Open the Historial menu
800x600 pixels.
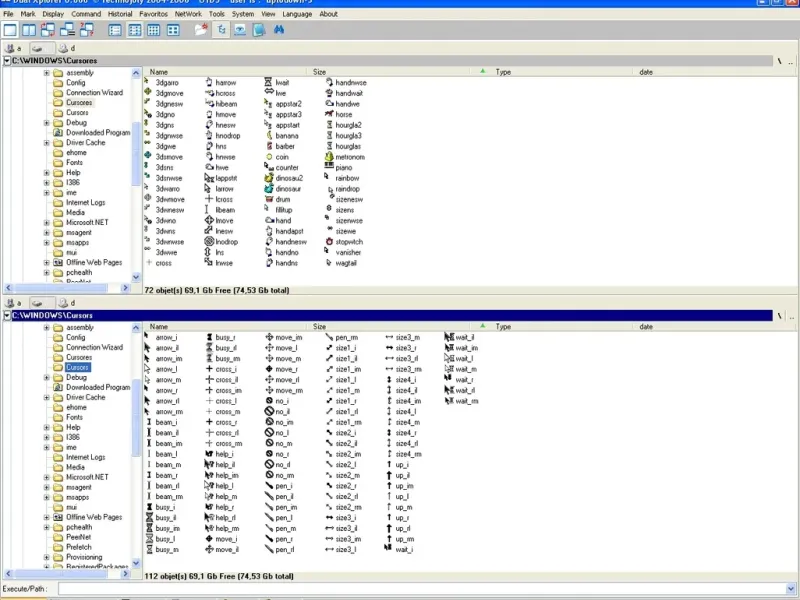(120, 14)
